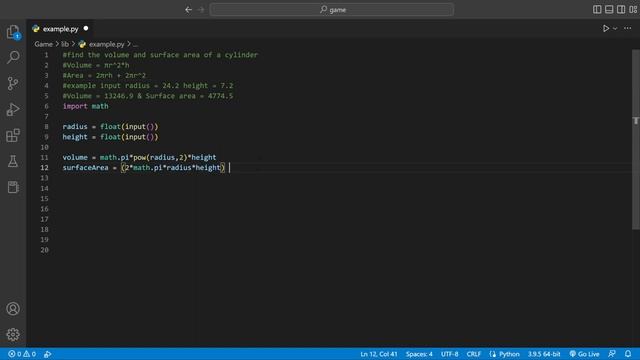The image size is (640, 360).
Task: Go forward with the navigation arrow
Action: pos(201,9)
